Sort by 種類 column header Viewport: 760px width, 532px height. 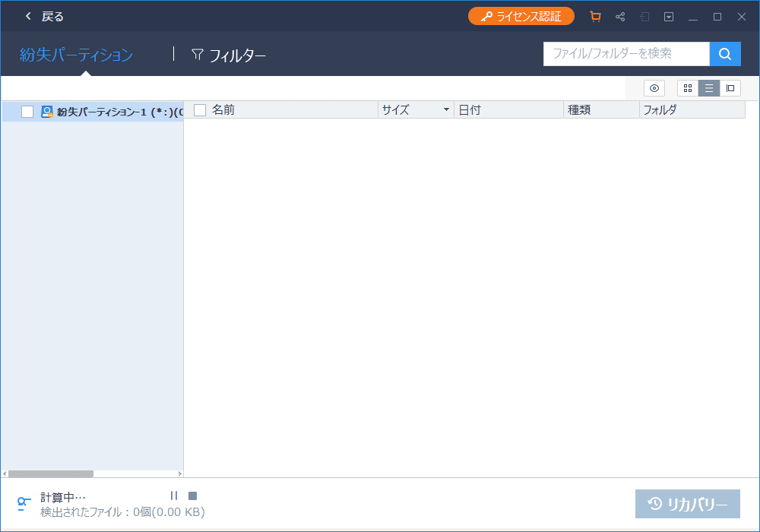(601, 110)
